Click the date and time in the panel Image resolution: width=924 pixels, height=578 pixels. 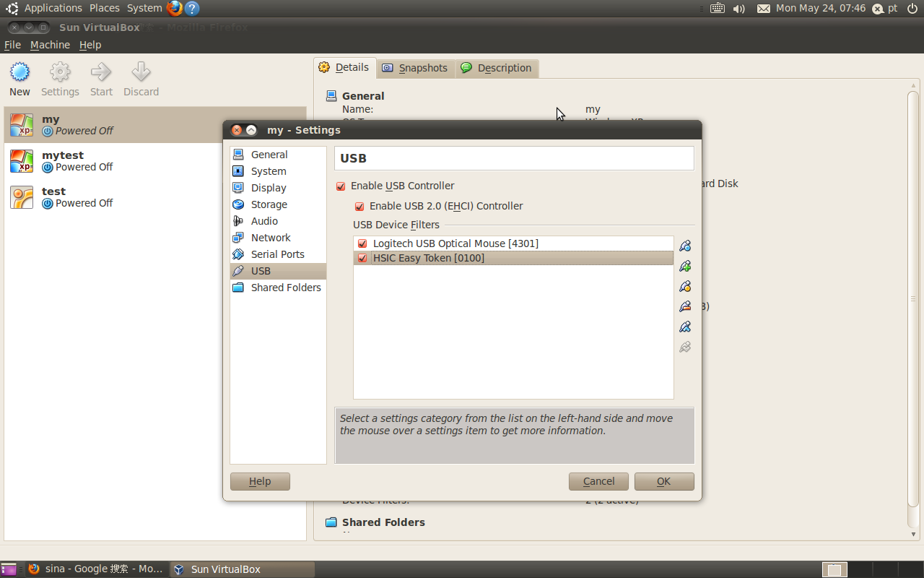821,8
